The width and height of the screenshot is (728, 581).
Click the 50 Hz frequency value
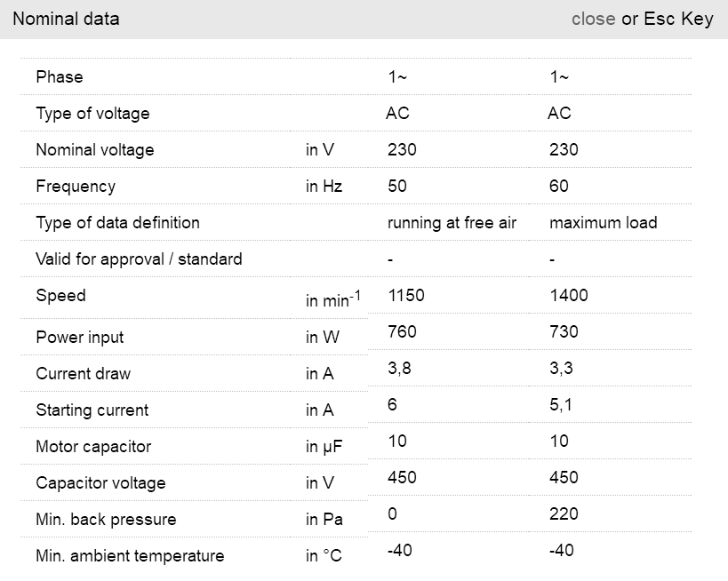(397, 187)
